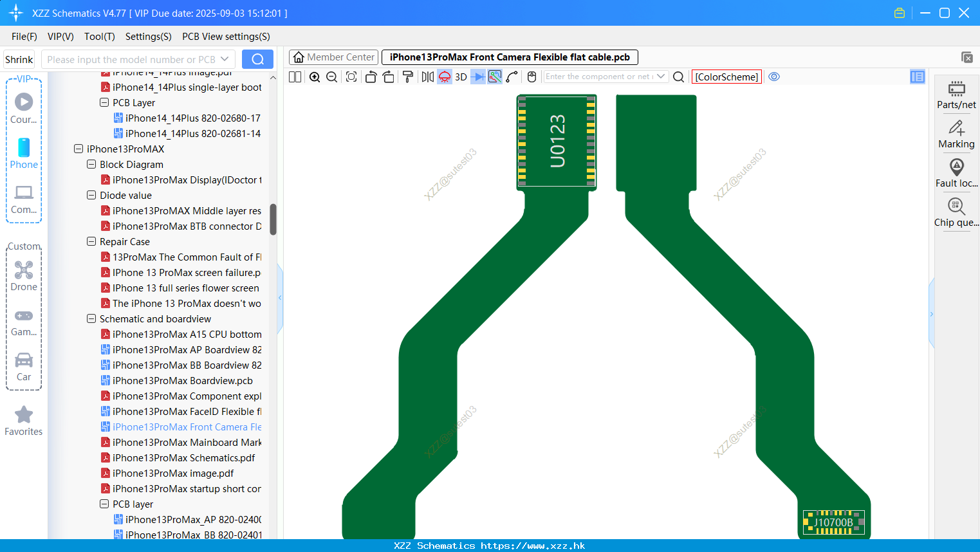980x552 pixels.
Task: Open the model number dropdown arrow
Action: [225, 59]
